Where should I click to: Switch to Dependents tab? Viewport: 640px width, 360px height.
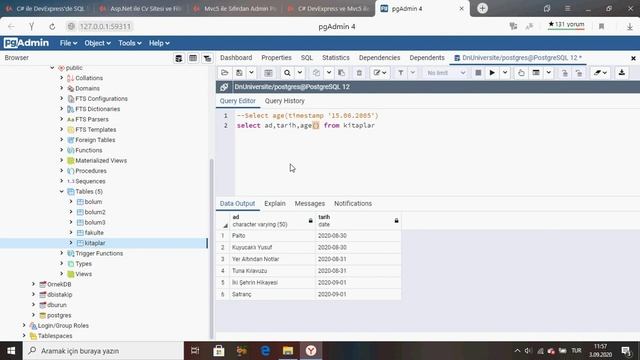coord(427,58)
